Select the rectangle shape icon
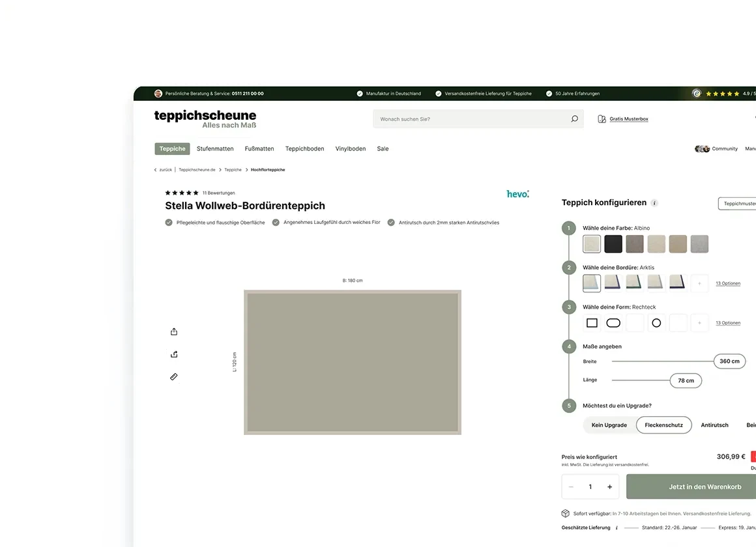756x547 pixels. point(592,323)
